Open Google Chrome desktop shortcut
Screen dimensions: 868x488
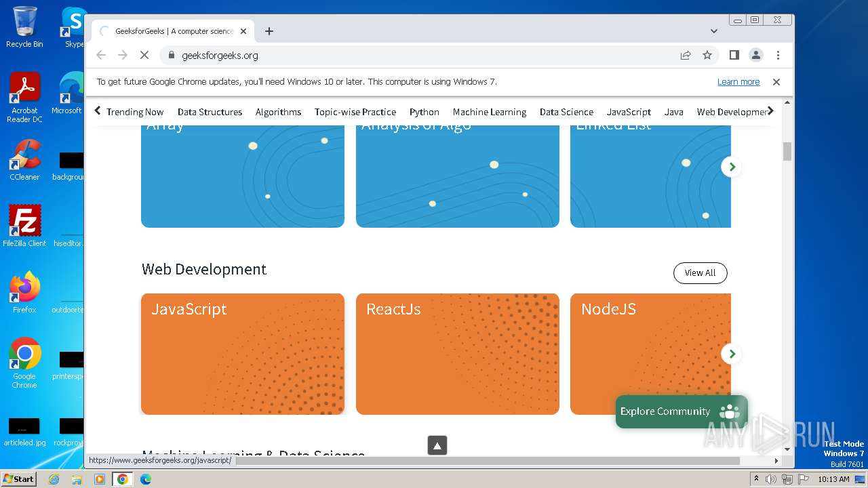(24, 363)
